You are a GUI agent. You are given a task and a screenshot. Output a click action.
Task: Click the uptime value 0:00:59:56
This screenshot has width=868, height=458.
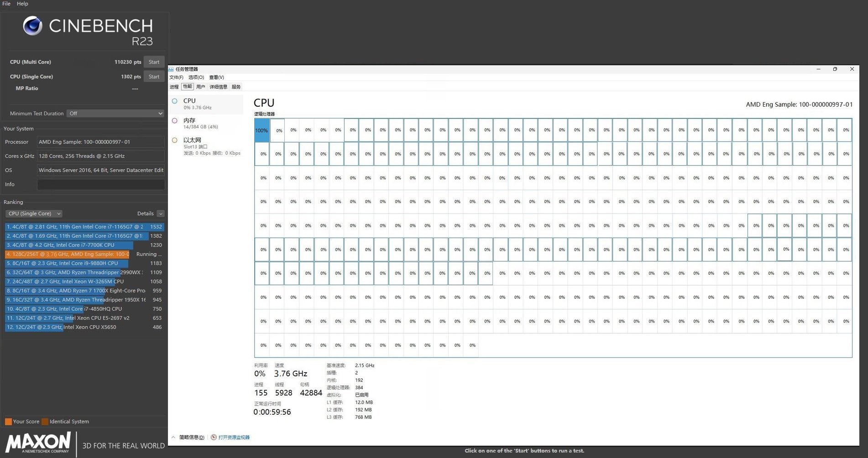pos(272,412)
